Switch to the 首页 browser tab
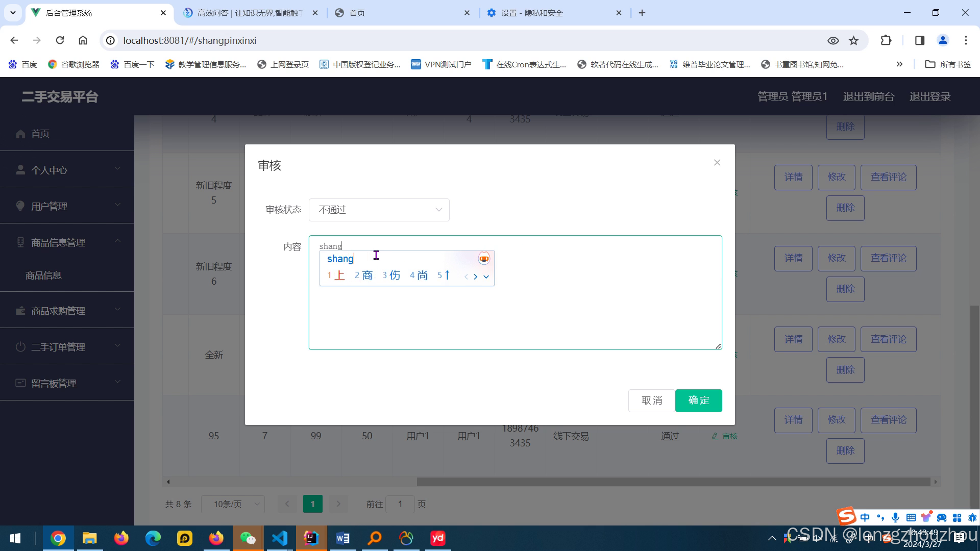The image size is (980, 551). (x=357, y=13)
